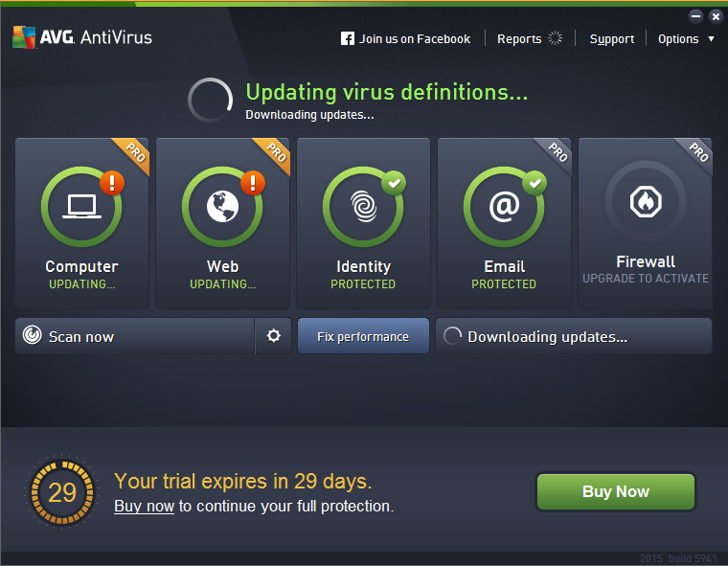Open scan options gear icon

point(273,336)
